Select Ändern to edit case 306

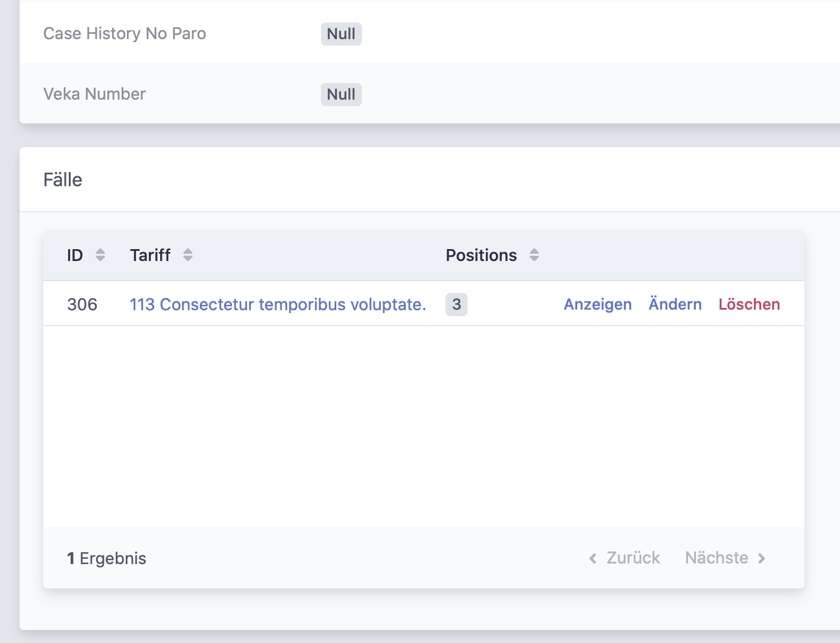pyautogui.click(x=675, y=304)
